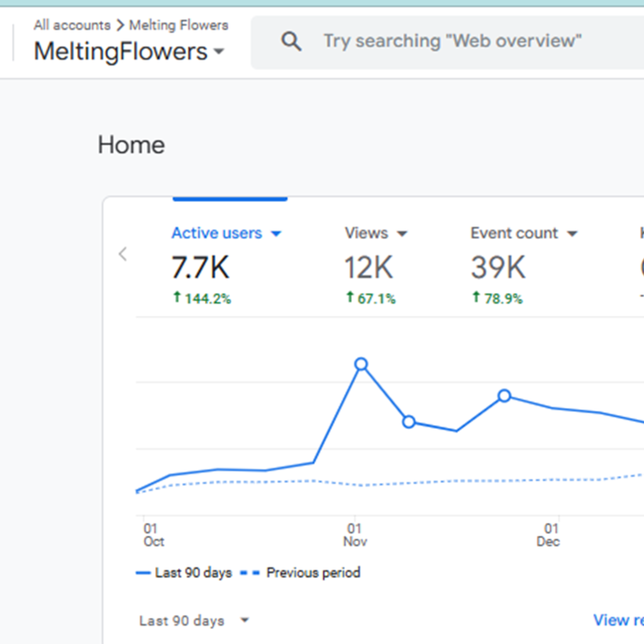
Task: Switch to the 12K Views metric tab
Action: pos(369,267)
